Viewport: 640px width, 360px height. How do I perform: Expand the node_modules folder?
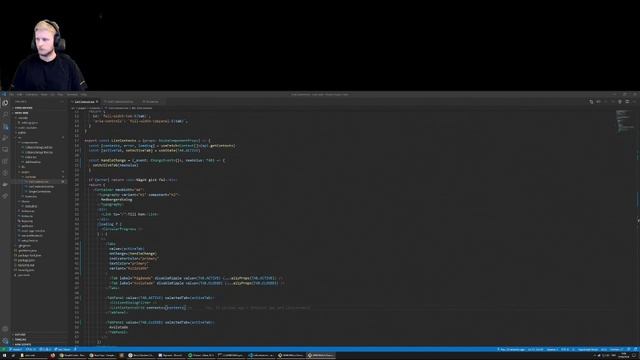(x=27, y=128)
